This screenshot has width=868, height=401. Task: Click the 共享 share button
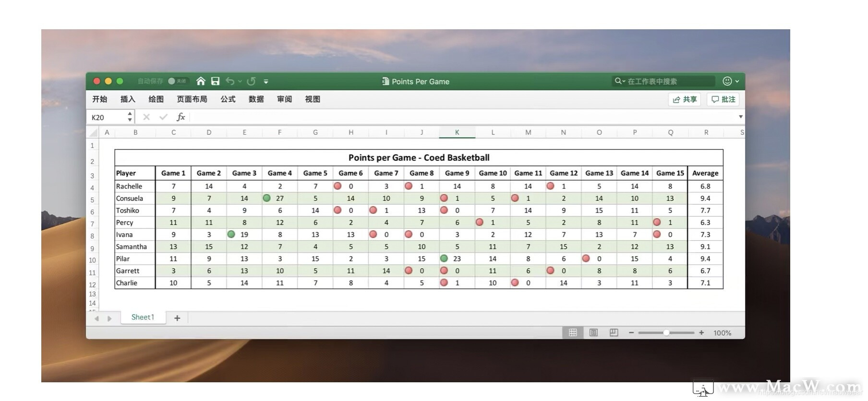tap(685, 99)
